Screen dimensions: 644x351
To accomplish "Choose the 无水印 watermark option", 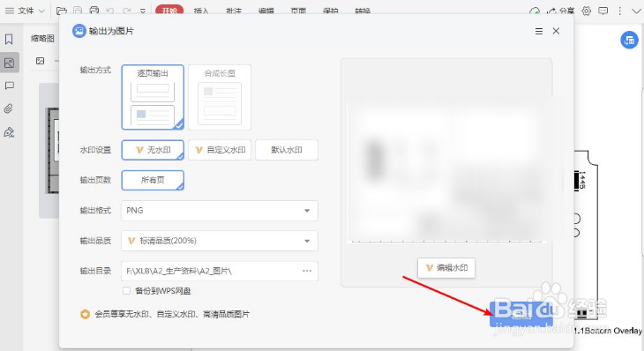I will tap(153, 150).
